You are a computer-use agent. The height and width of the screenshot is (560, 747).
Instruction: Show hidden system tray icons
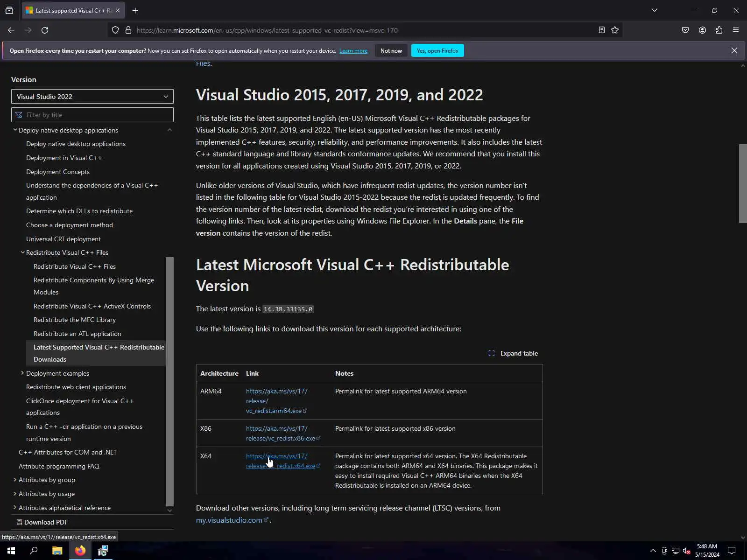(653, 551)
